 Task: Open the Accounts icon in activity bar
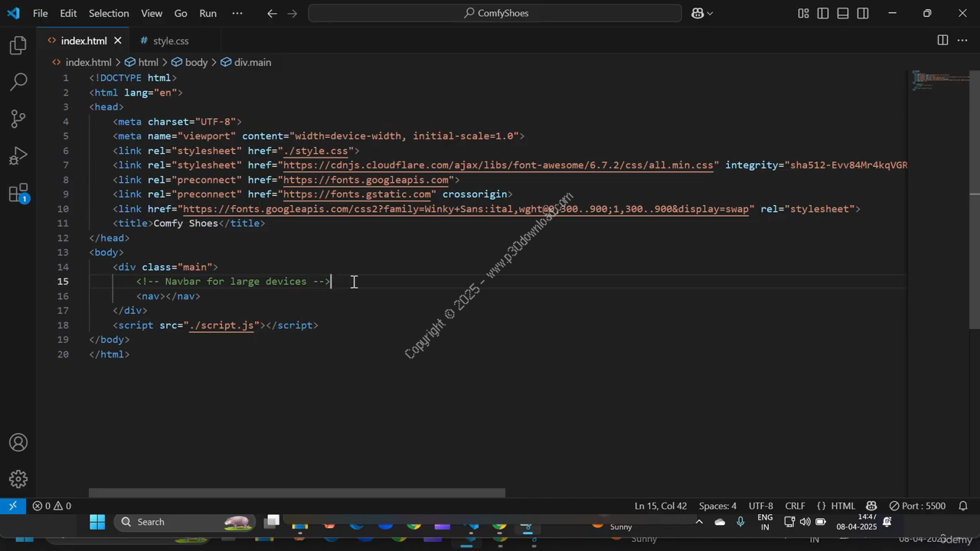(x=18, y=443)
